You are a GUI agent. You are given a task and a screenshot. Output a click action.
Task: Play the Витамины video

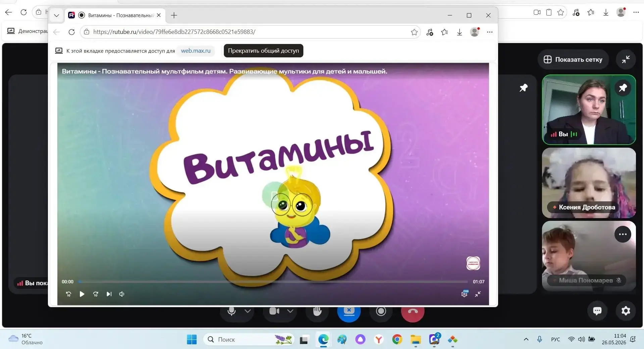coord(82,294)
